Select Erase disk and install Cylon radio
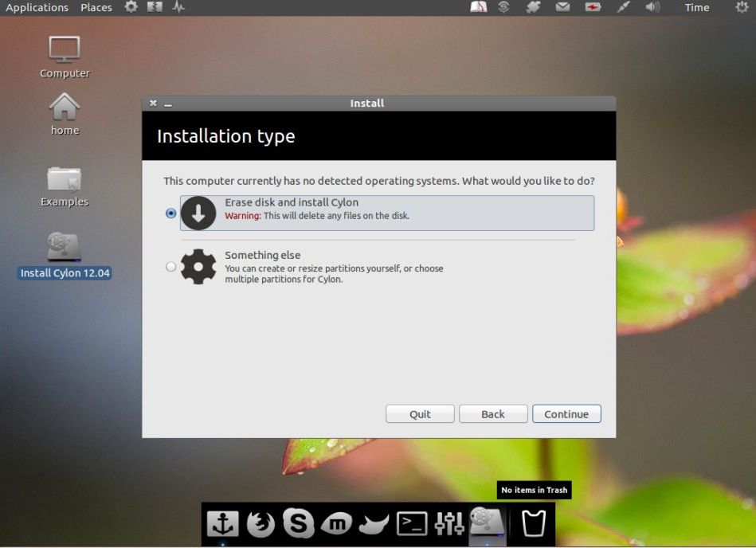The height and width of the screenshot is (548, 756). click(x=170, y=213)
